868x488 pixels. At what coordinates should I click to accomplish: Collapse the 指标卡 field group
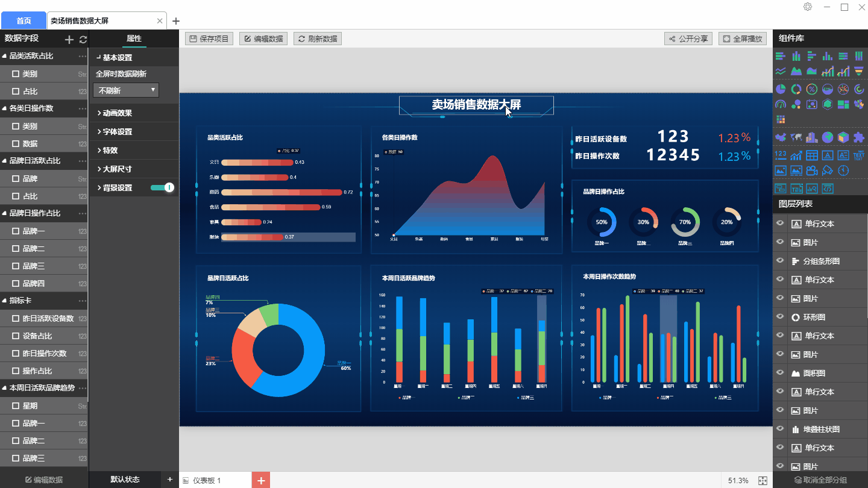[5, 301]
